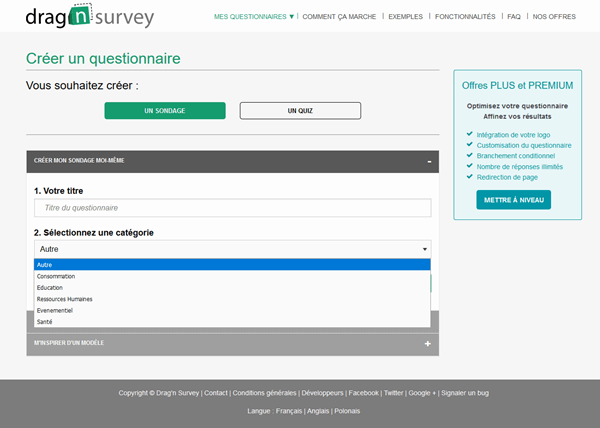Screen dimensions: 600x428
Task: Go to Nos Offres
Action: click(554, 16)
